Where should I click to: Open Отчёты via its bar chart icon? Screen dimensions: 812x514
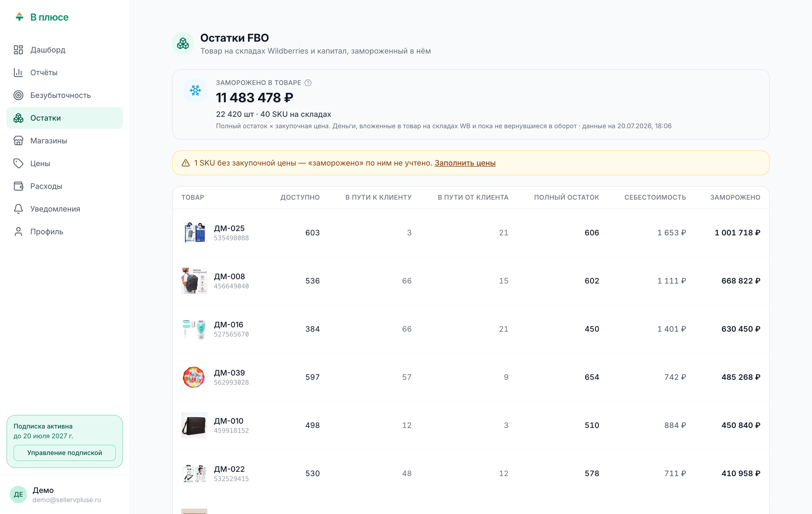18,73
